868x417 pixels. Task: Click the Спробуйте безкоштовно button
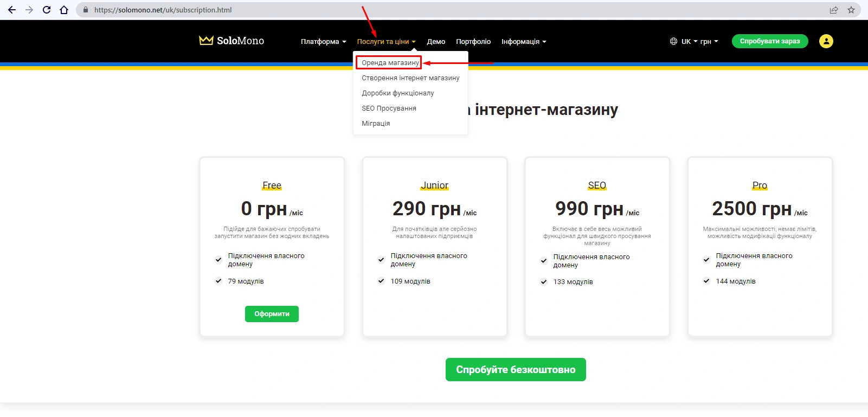tap(515, 369)
